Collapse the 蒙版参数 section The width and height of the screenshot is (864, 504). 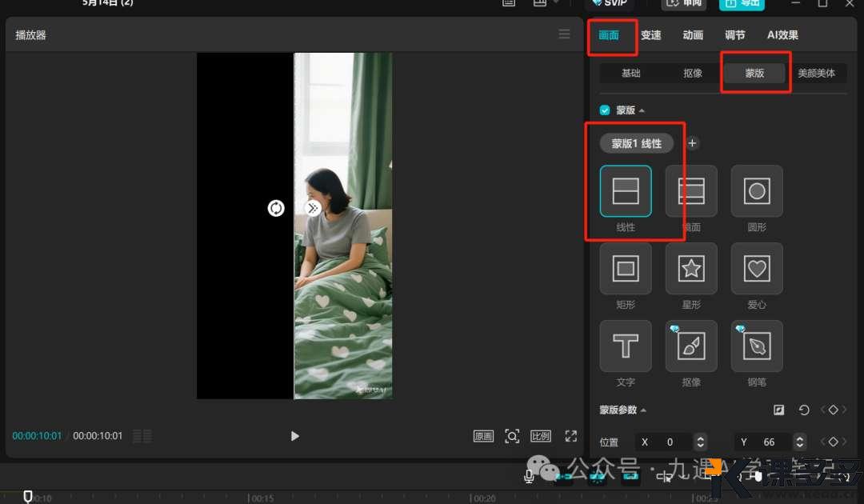tap(644, 410)
